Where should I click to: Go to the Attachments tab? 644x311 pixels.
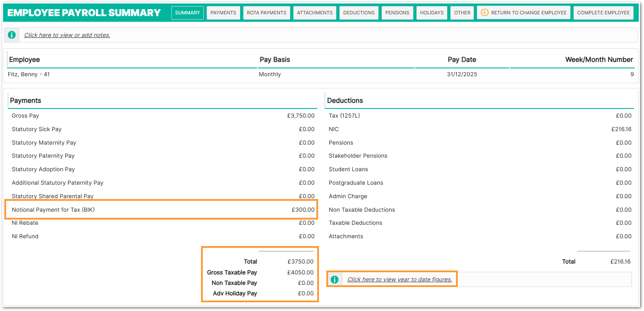click(315, 13)
